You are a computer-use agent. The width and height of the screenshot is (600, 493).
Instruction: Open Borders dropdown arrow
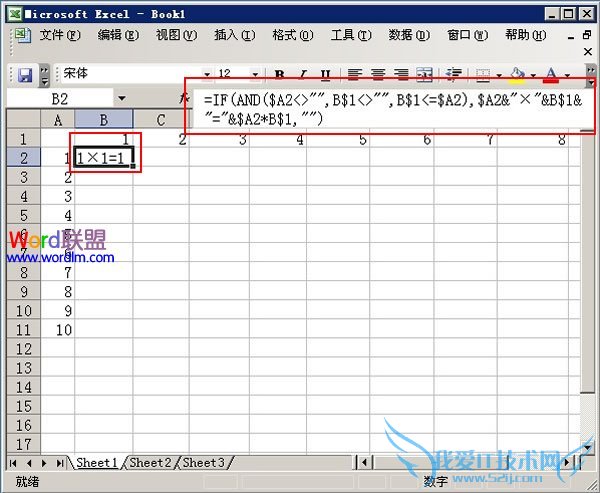pos(499,75)
